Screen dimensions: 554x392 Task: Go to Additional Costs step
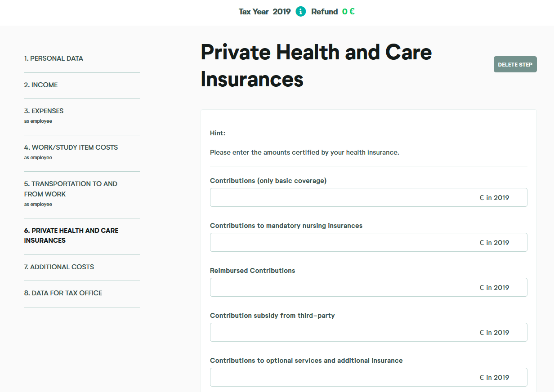(59, 267)
